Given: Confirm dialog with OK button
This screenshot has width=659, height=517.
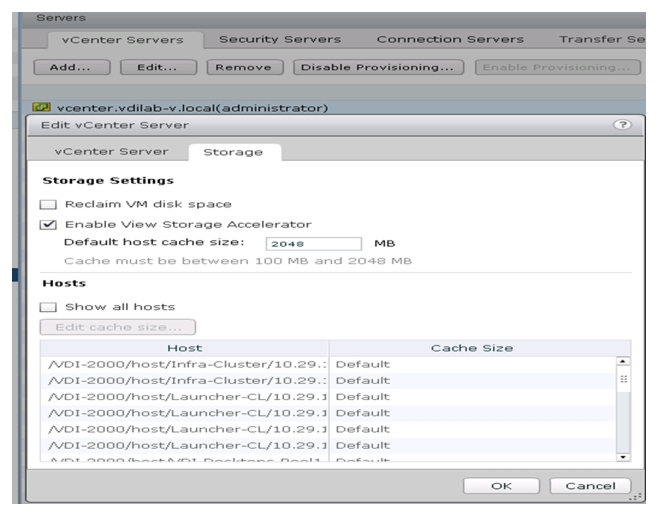Looking at the screenshot, I should pyautogui.click(x=501, y=486).
